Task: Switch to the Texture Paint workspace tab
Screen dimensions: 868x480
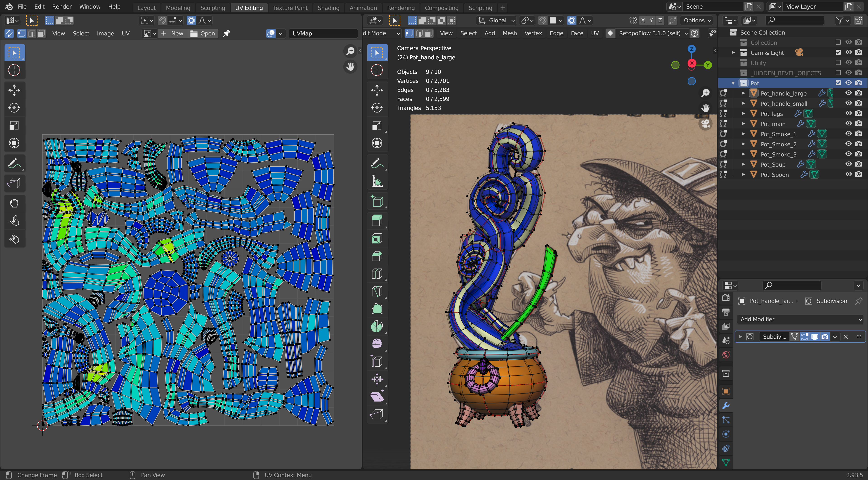Action: [x=290, y=8]
